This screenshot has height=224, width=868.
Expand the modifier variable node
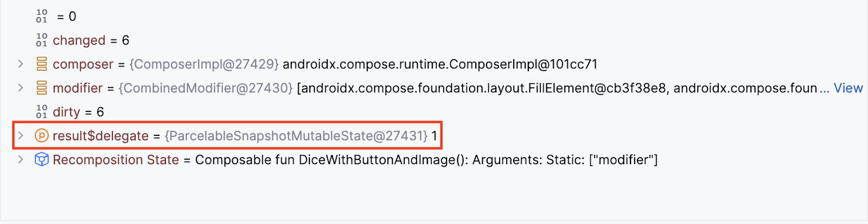click(21, 88)
